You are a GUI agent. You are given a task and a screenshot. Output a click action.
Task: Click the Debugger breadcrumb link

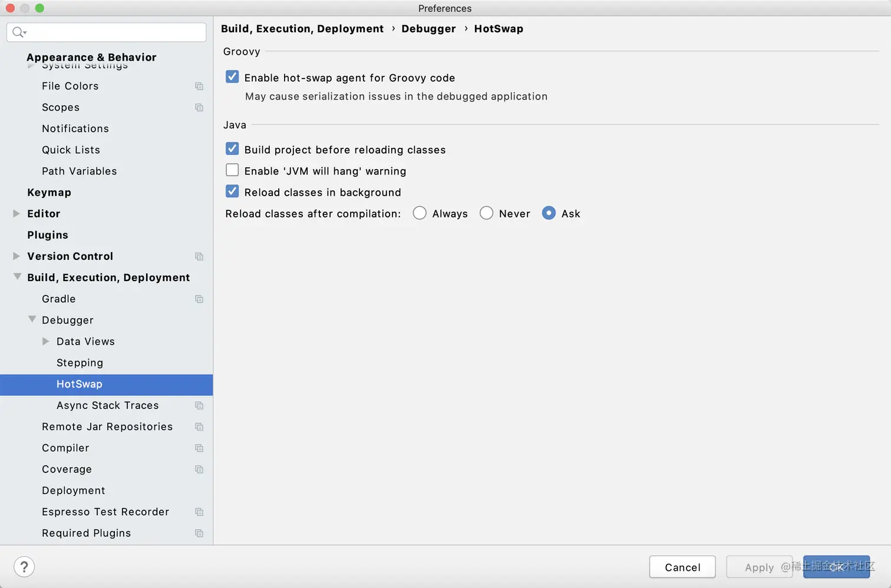tap(428, 29)
